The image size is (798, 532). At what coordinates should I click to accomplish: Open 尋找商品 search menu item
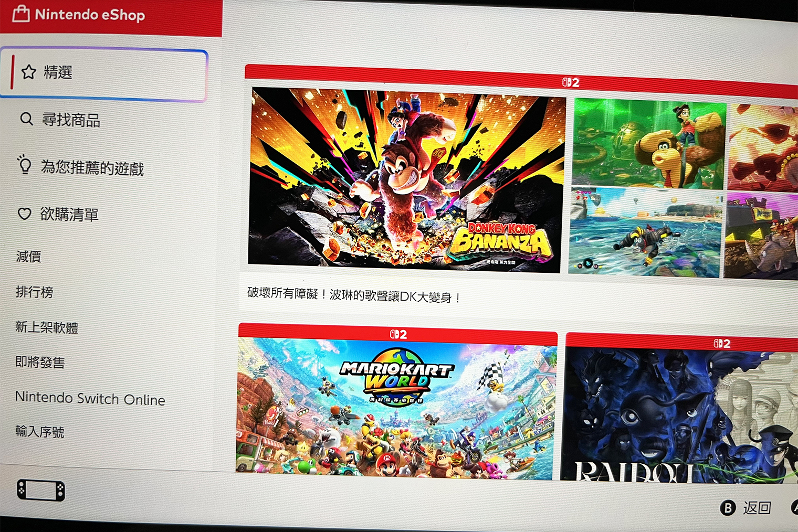pyautogui.click(x=71, y=120)
